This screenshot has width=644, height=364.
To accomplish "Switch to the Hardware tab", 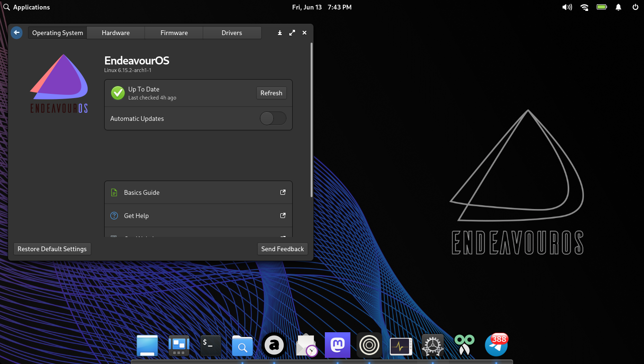I will click(116, 33).
